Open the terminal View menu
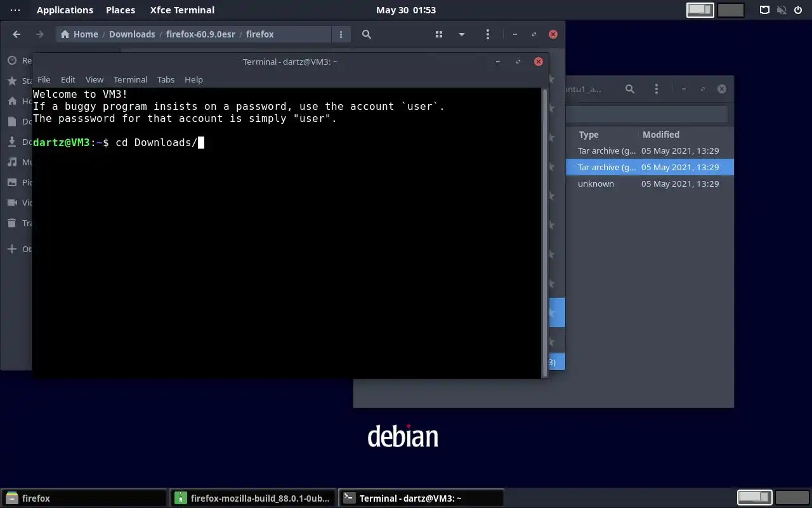Viewport: 812px width, 508px height. point(95,79)
